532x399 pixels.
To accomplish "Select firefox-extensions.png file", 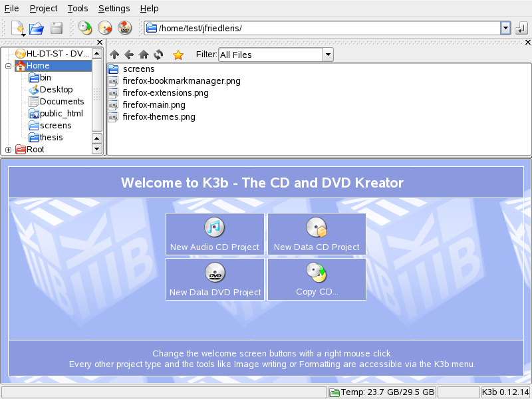I will tap(158, 92).
